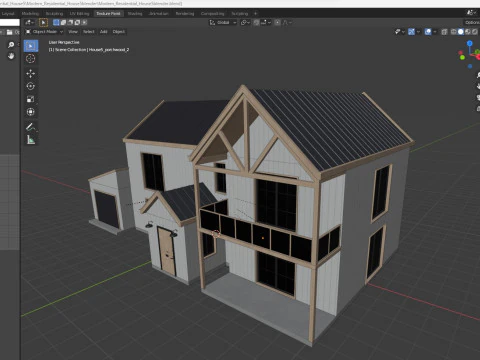Open the pivot point dropdown
480x360 pixels.
tap(246, 22)
